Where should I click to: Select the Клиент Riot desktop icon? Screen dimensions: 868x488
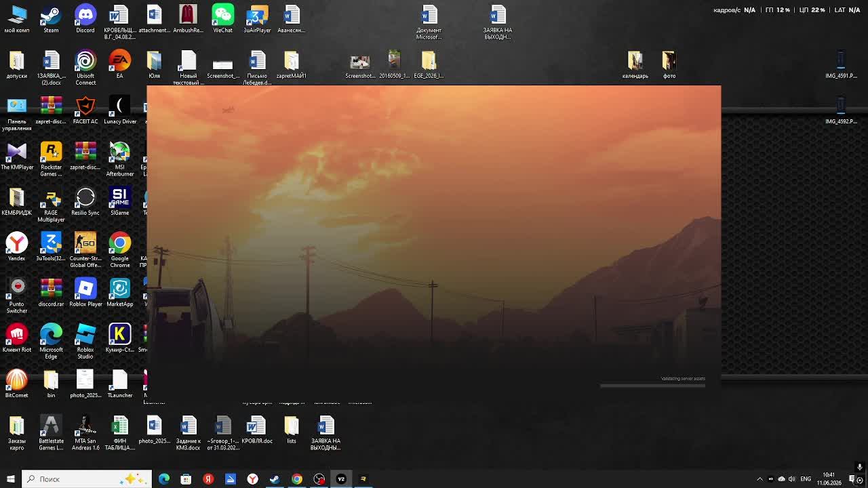(17, 338)
